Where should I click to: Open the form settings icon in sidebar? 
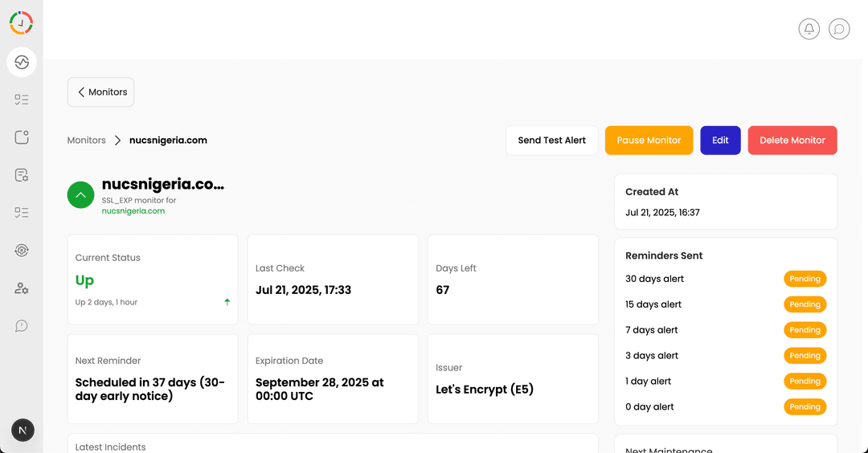[x=22, y=175]
